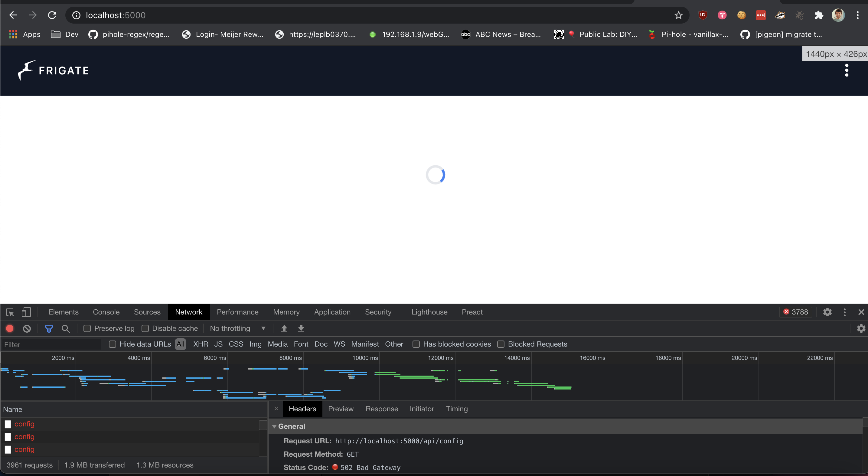Open the Apps bookmark shortcut
The image size is (868, 476).
[24, 34]
